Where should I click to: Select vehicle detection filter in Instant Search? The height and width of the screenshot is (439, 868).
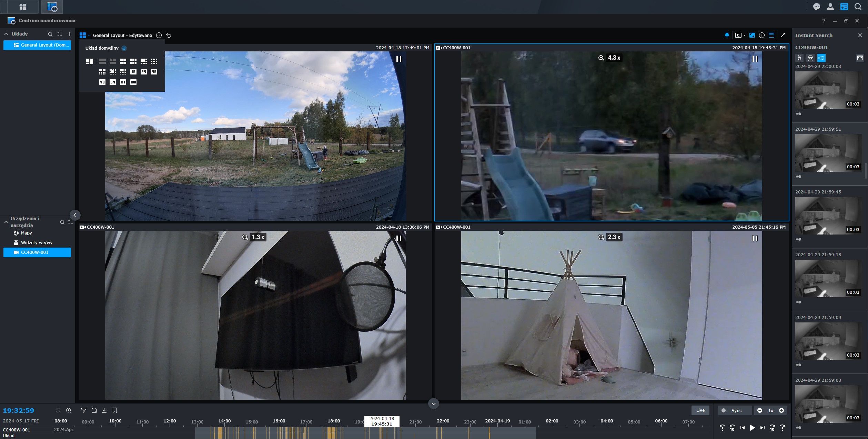pos(810,58)
